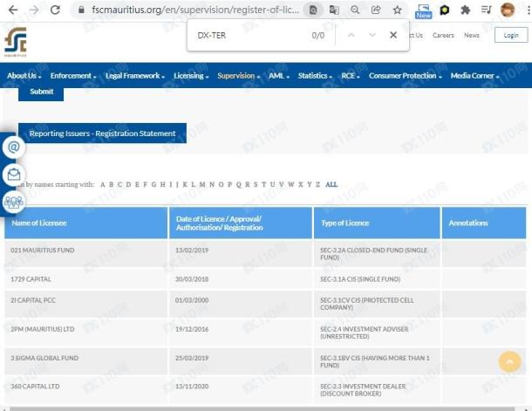Close the find bar with the X
This screenshot has width=532, height=411.
tap(393, 35)
